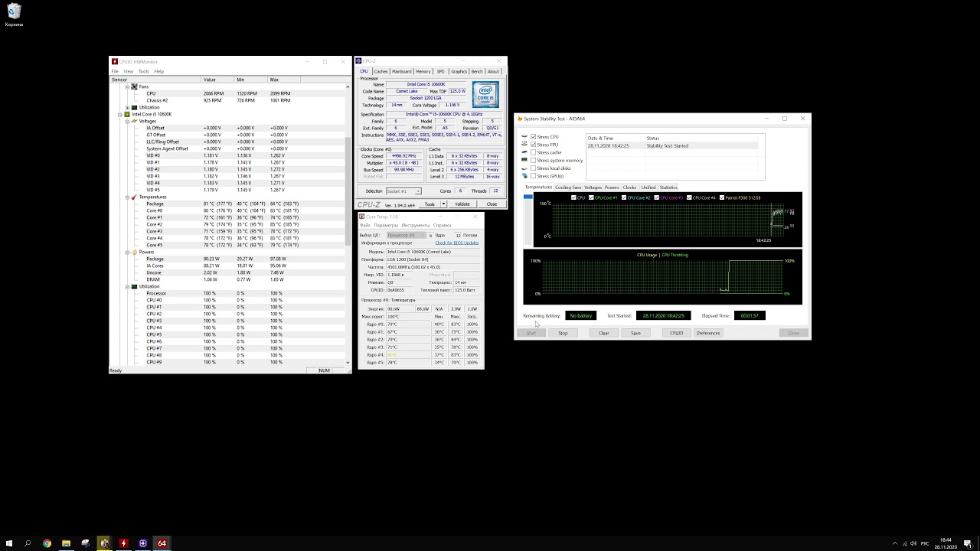Click the Voltages lightning icon in HWMonitor
The width and height of the screenshot is (980, 551).
click(134, 121)
